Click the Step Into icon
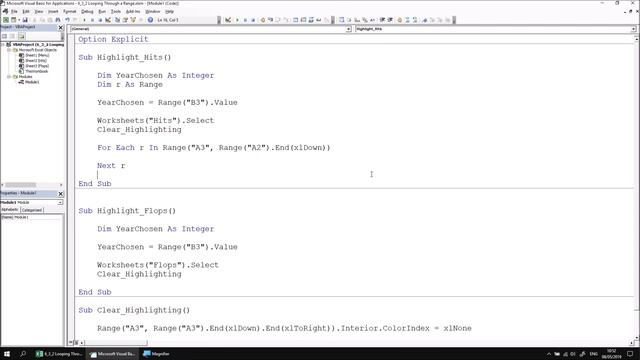This screenshot has height=360, width=640. [x=270, y=20]
